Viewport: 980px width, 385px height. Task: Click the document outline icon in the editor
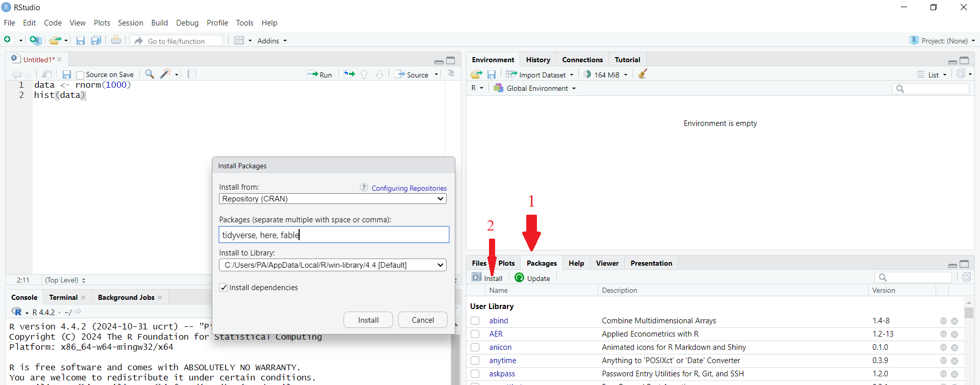pyautogui.click(x=451, y=74)
